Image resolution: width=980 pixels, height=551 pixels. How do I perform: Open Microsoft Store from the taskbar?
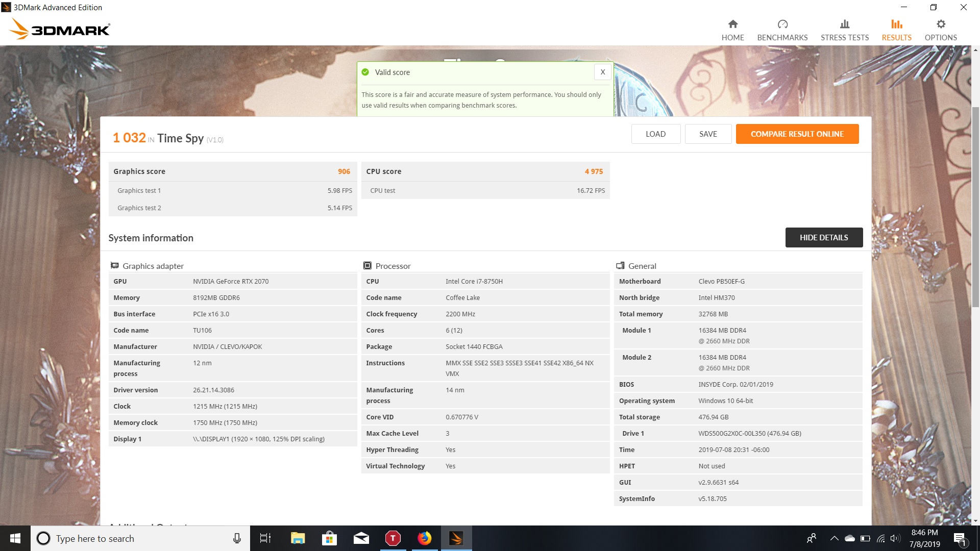coord(329,538)
